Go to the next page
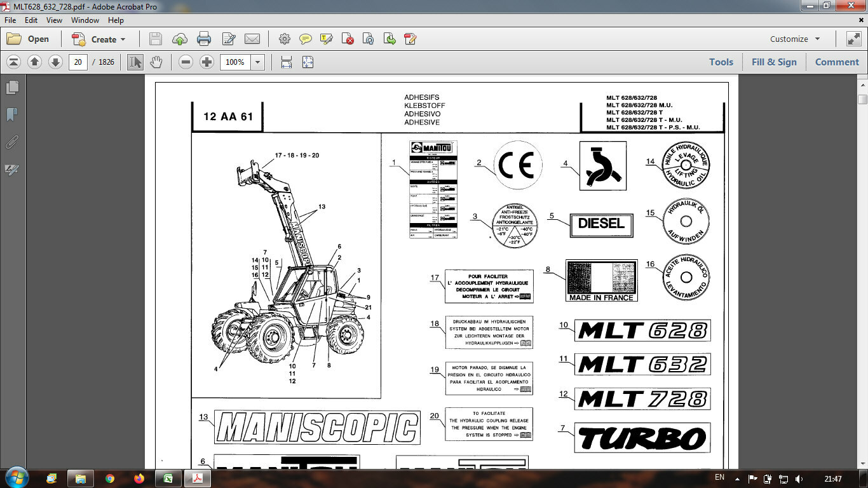 tap(55, 62)
